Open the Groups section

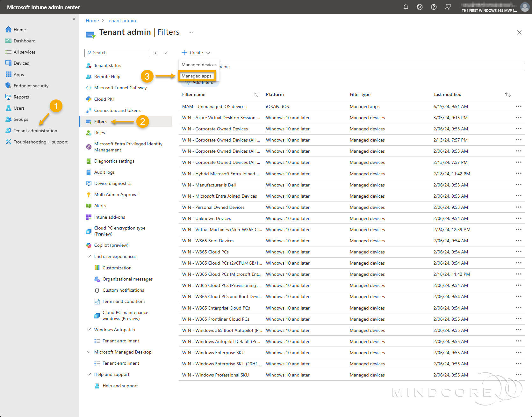click(x=21, y=119)
